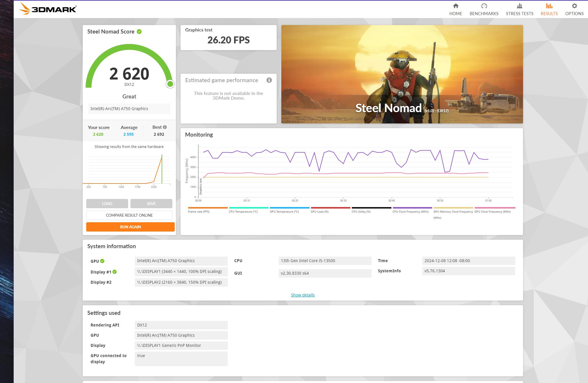This screenshot has width=588, height=383.
Task: Click the LOAD button
Action: click(x=107, y=204)
